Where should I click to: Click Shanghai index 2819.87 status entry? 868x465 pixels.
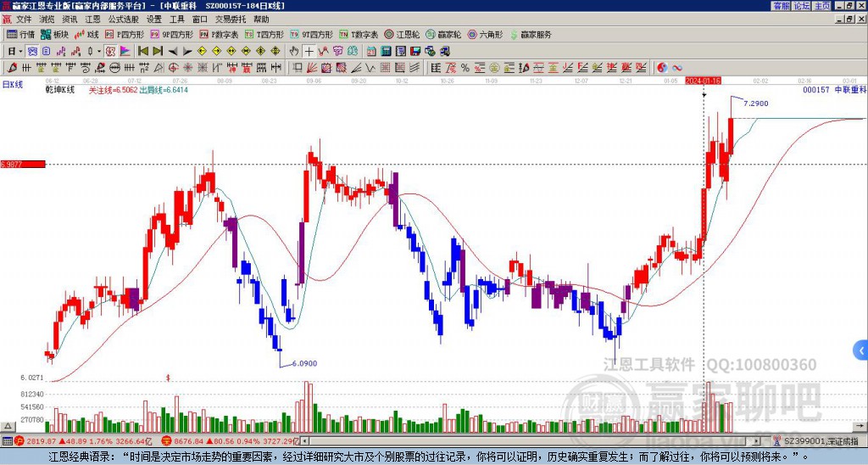coord(83,441)
